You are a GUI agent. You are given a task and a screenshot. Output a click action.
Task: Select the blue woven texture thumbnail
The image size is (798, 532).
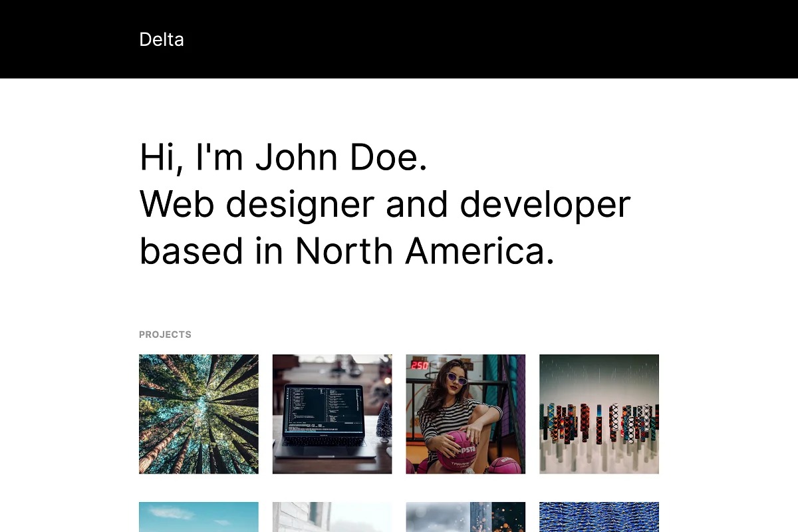[x=598, y=517]
